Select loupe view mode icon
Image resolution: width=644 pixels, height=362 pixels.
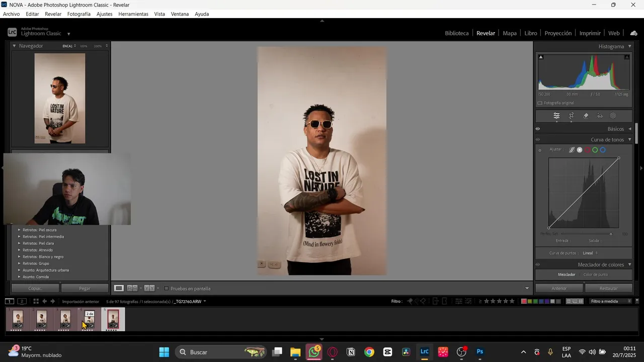pyautogui.click(x=119, y=288)
